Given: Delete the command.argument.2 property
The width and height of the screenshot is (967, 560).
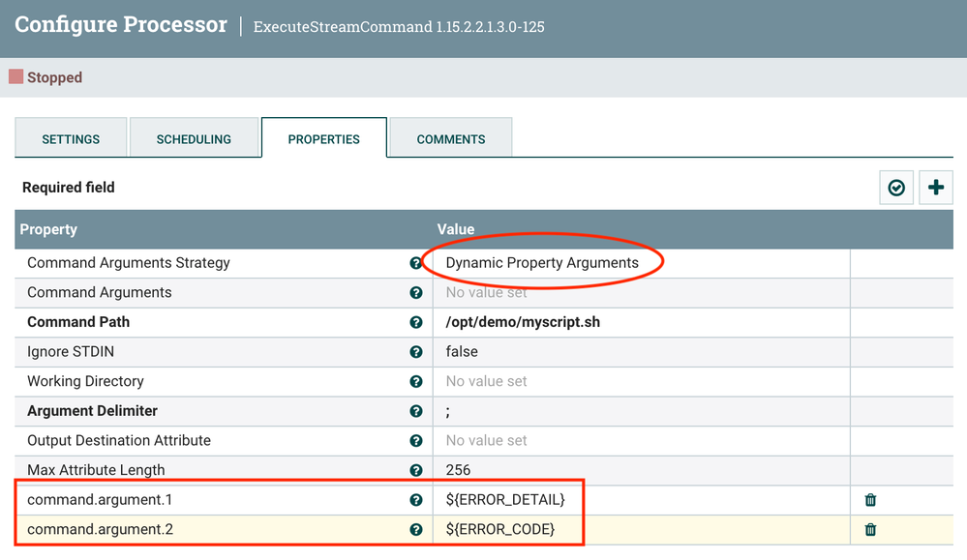Looking at the screenshot, I should (870, 529).
